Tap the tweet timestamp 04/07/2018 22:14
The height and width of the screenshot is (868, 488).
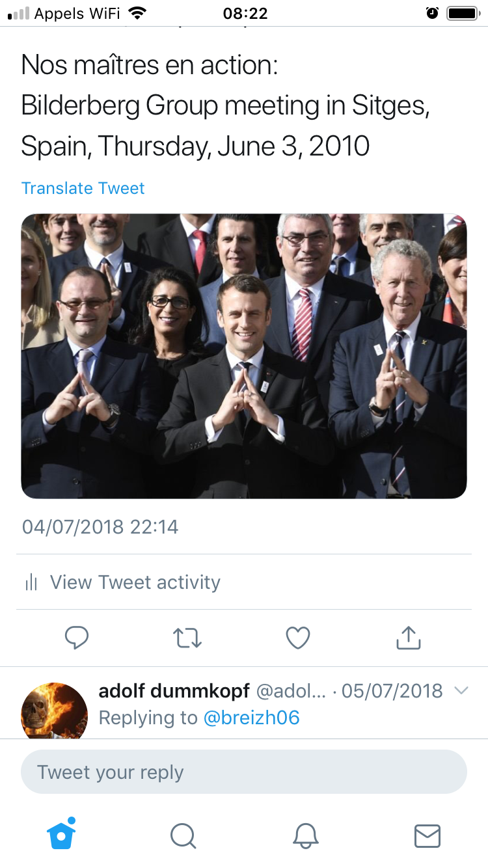pos(100,526)
